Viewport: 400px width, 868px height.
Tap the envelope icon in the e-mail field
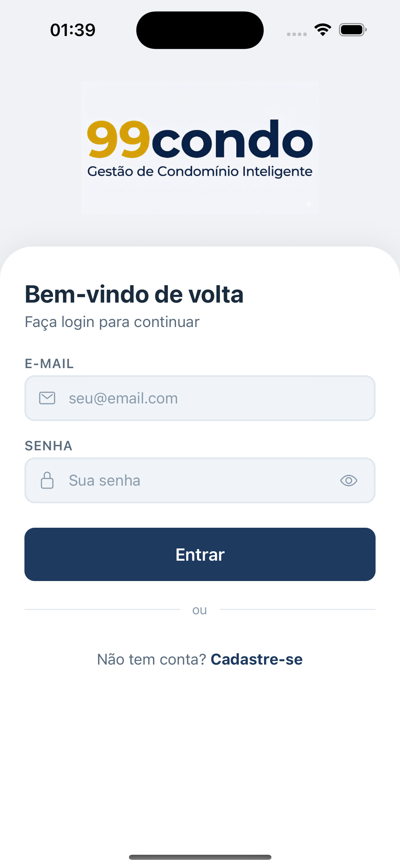[47, 398]
